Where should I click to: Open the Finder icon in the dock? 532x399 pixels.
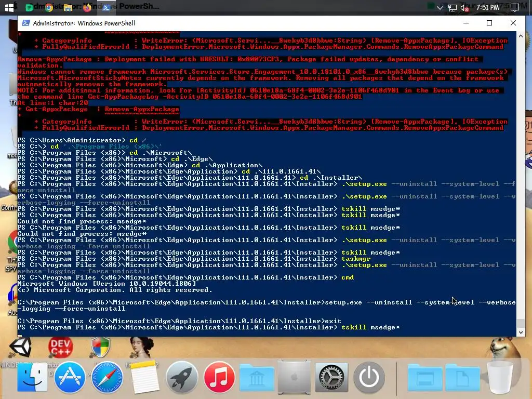click(32, 377)
